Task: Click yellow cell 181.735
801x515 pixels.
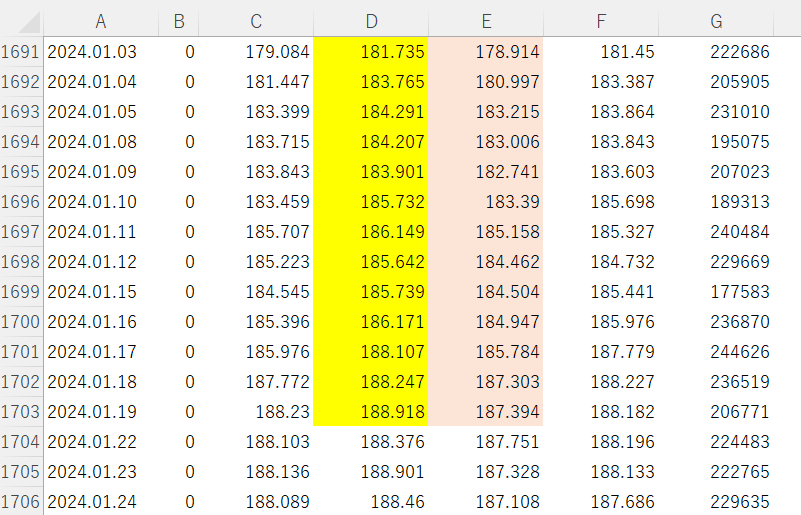Action: pyautogui.click(x=371, y=52)
